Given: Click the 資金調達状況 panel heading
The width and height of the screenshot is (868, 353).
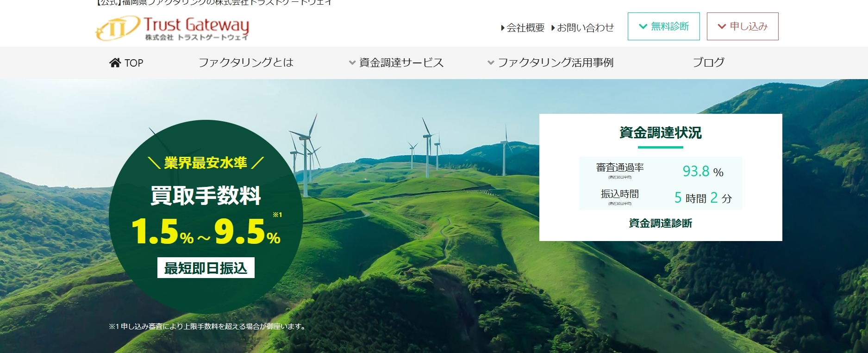Looking at the screenshot, I should tap(660, 133).
